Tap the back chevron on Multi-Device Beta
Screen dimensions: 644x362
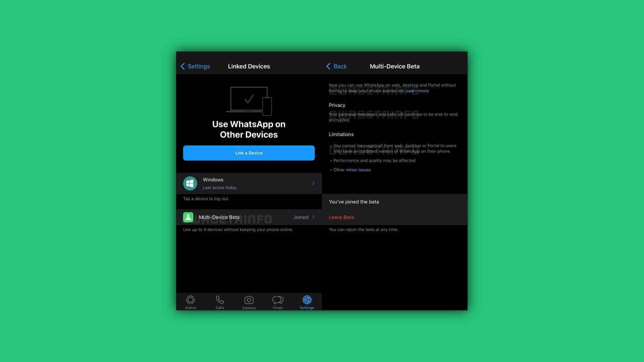click(x=328, y=66)
